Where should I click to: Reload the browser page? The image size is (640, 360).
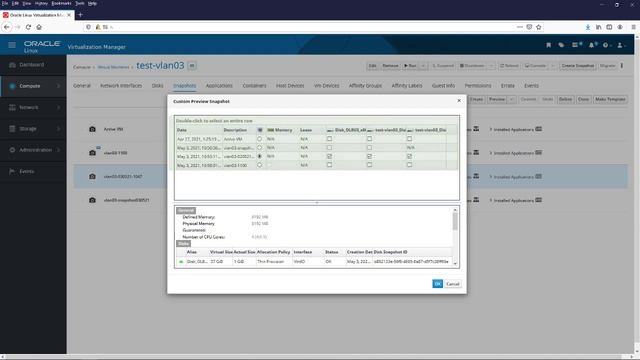point(28,27)
